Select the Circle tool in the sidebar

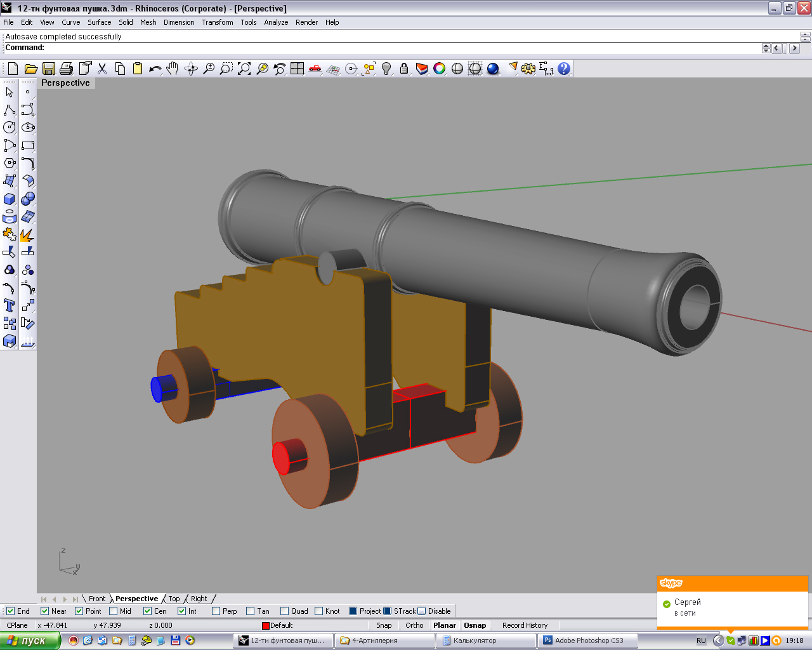click(x=10, y=128)
